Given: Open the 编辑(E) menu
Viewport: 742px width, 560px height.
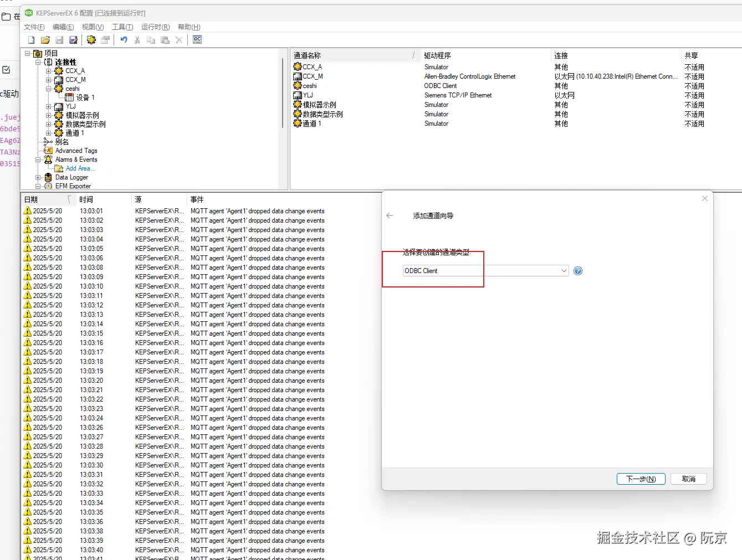Looking at the screenshot, I should click(63, 27).
